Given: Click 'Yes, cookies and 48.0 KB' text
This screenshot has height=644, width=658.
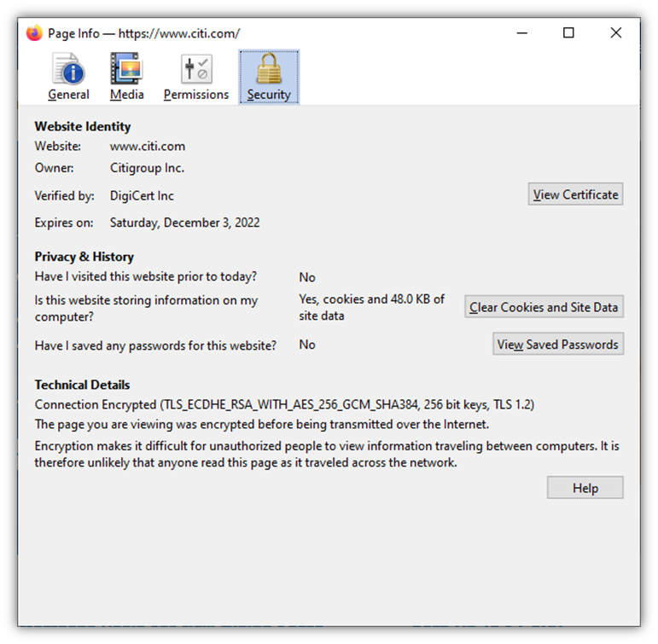Looking at the screenshot, I should 371,307.
